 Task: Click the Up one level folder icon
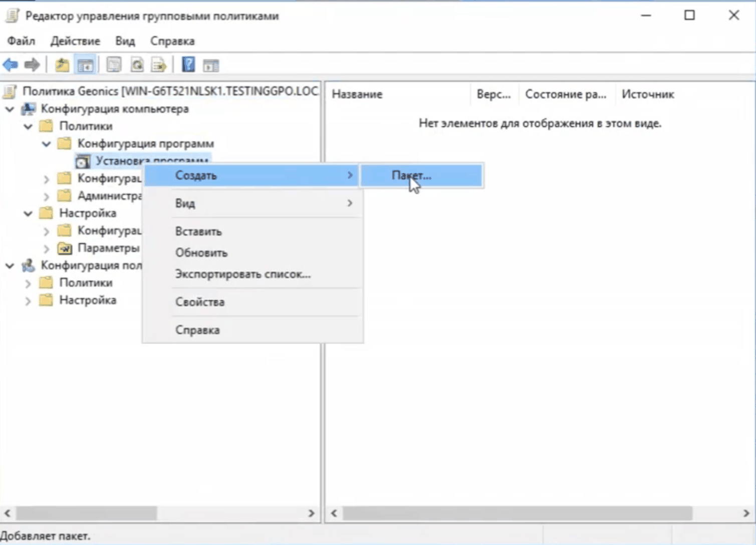[x=62, y=65]
